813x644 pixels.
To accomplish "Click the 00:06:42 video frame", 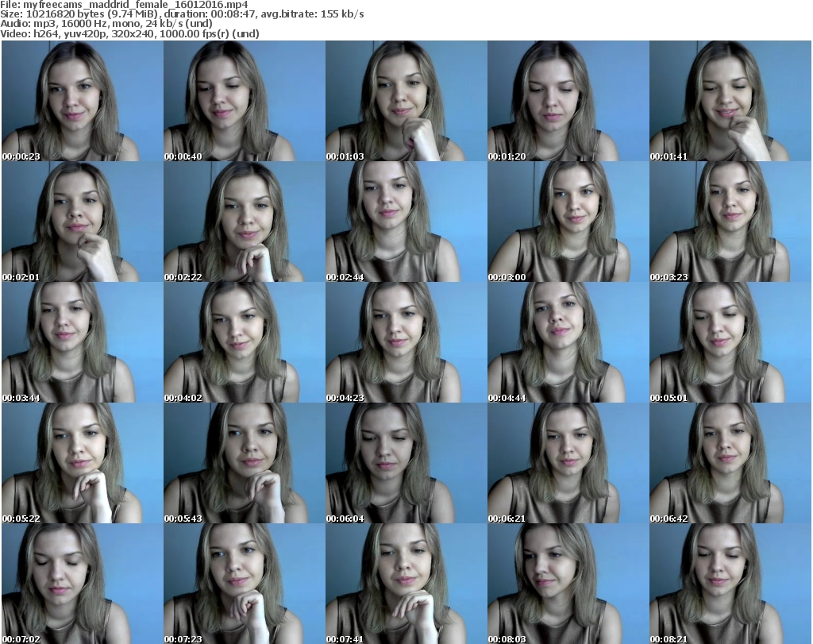I will 730,462.
